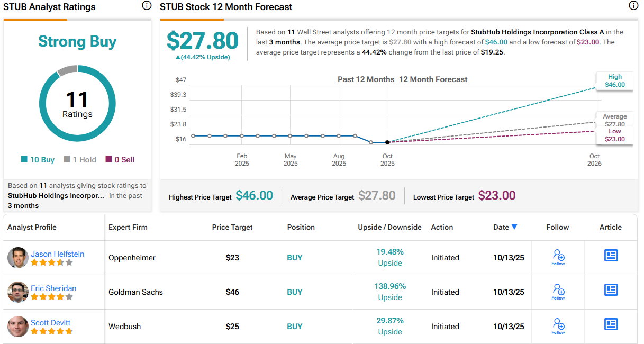644x344 pixels.
Task: Open Eric Sheridan's analyst profile link
Action: click(x=53, y=288)
